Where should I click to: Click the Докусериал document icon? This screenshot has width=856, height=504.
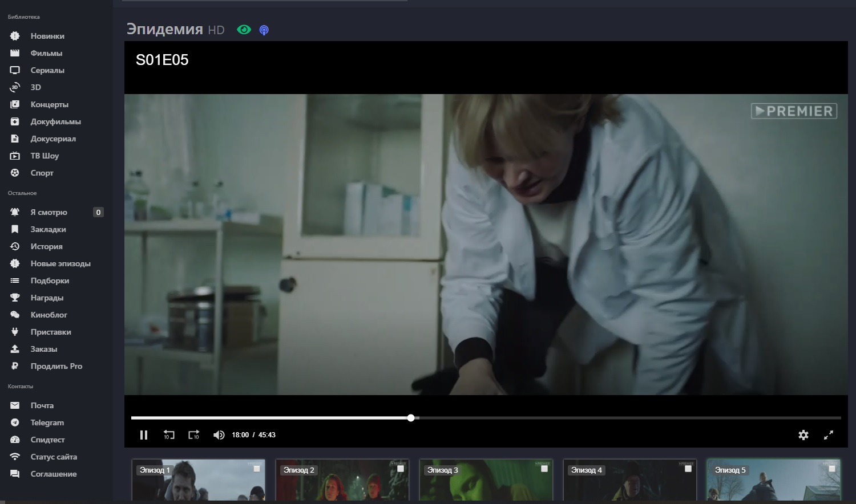15,139
